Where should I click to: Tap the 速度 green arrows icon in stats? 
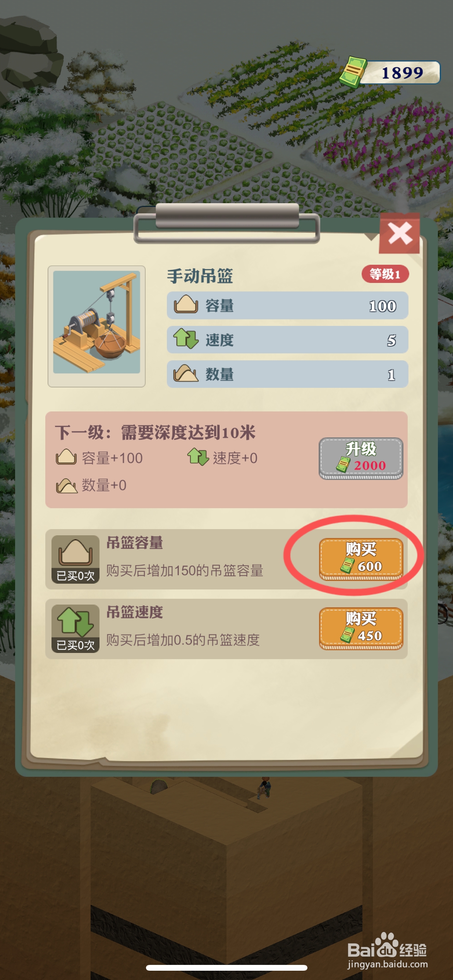pos(186,338)
